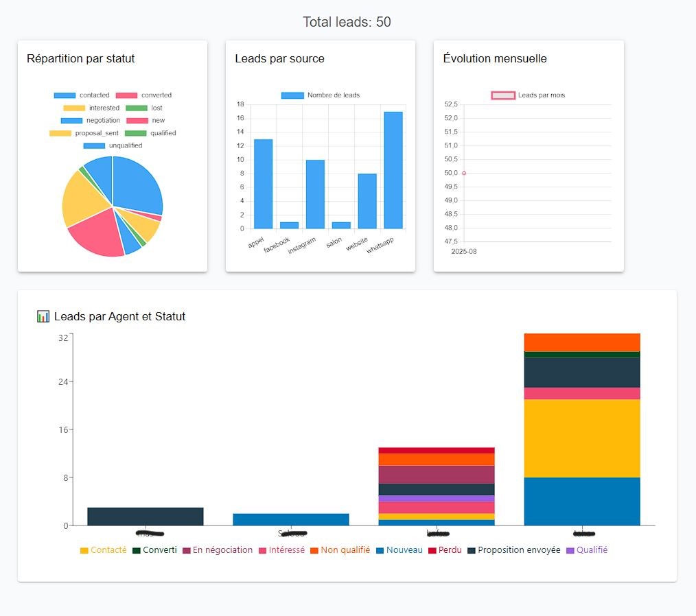Image resolution: width=696 pixels, height=616 pixels.
Task: Hide the 'Leads par mois' series
Action: [528, 95]
